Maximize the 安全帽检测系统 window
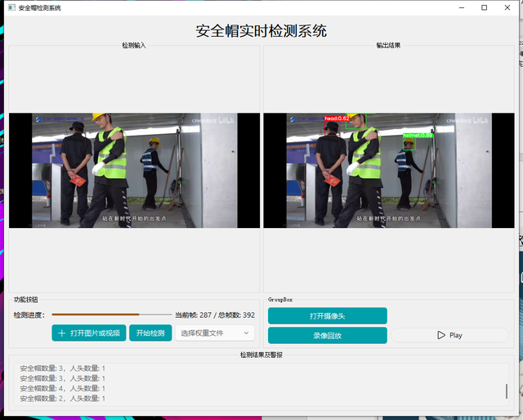Viewport: 523px width, 420px height. pyautogui.click(x=484, y=7)
